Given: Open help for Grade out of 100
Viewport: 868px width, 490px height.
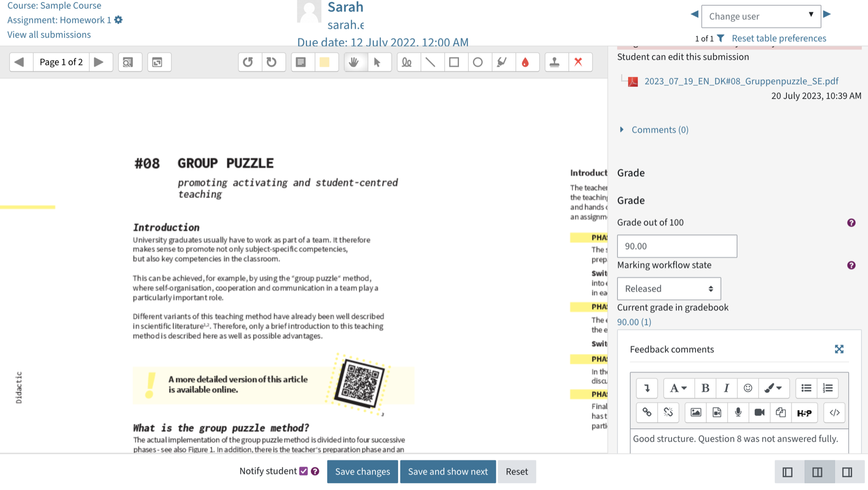Looking at the screenshot, I should [x=851, y=223].
